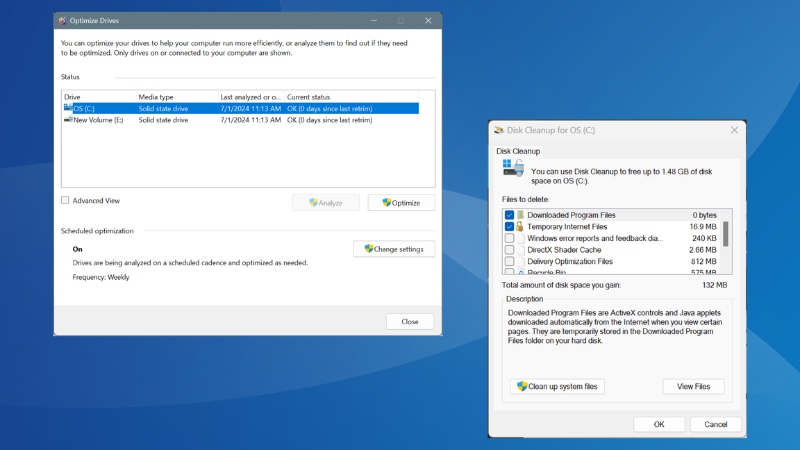Viewport: 800px width, 450px height.
Task: Enable the Advanced View checkbox
Action: 66,200
